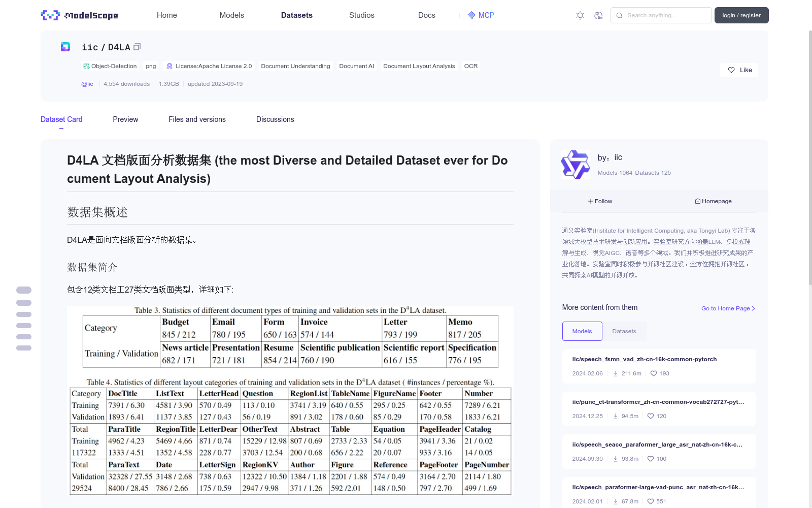Toggle the light/dark theme icon
Screen dimensions: 812x508
click(580, 15)
